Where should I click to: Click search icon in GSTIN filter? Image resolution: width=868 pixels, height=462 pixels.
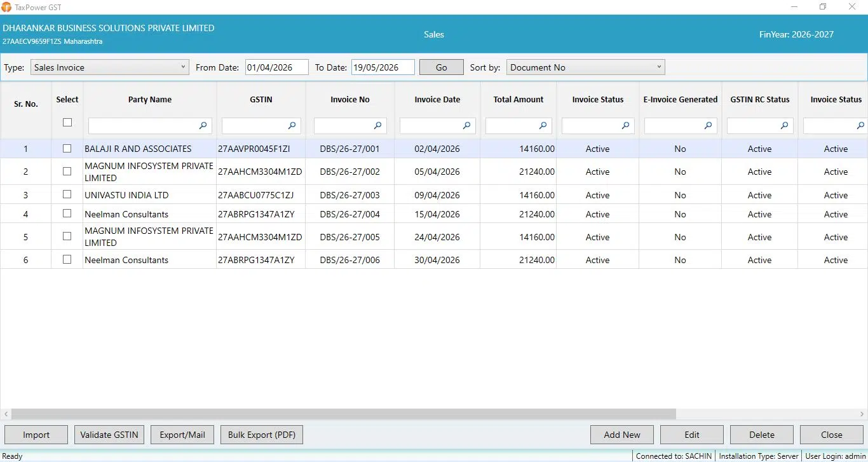(x=292, y=126)
